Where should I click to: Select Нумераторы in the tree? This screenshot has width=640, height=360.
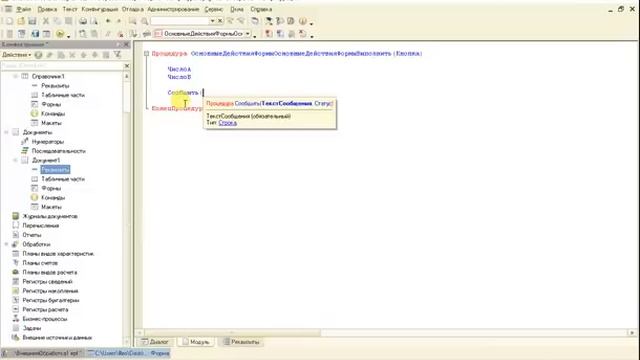click(48, 142)
